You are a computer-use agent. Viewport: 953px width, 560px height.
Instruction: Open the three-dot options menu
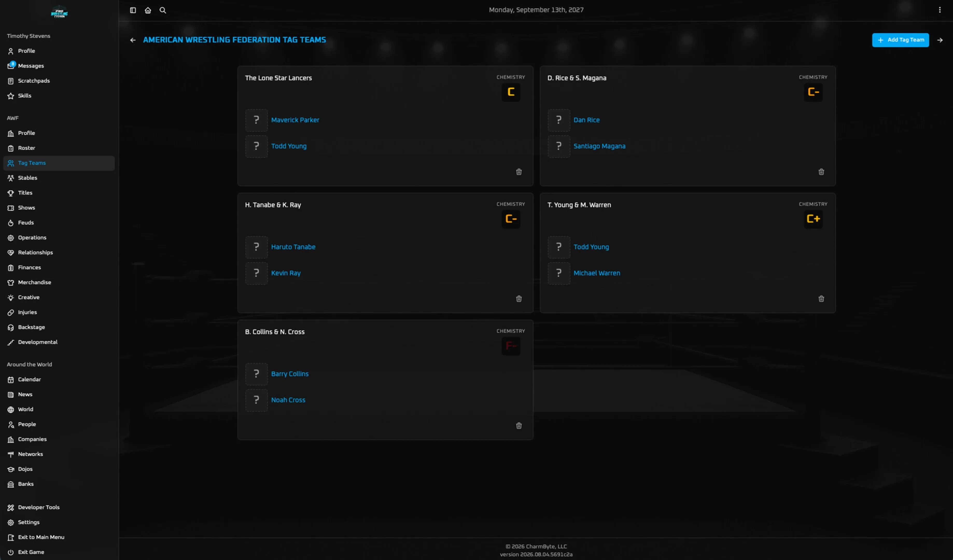(940, 10)
